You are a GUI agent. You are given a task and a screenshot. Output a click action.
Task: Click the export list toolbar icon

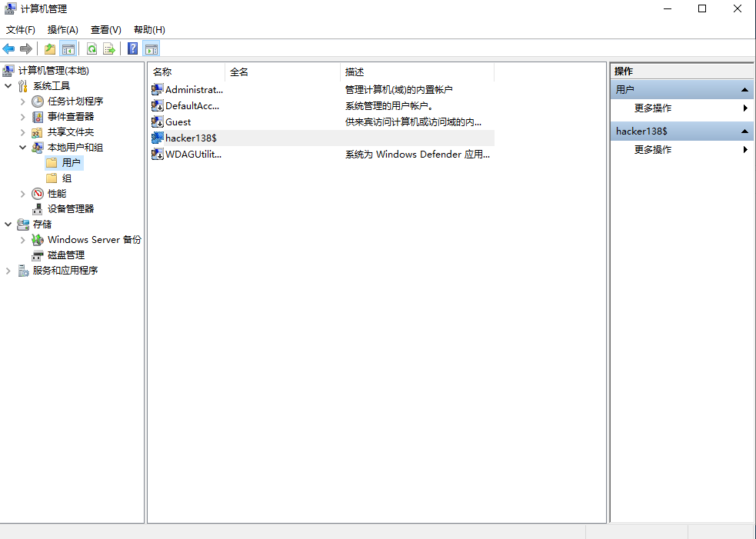109,49
